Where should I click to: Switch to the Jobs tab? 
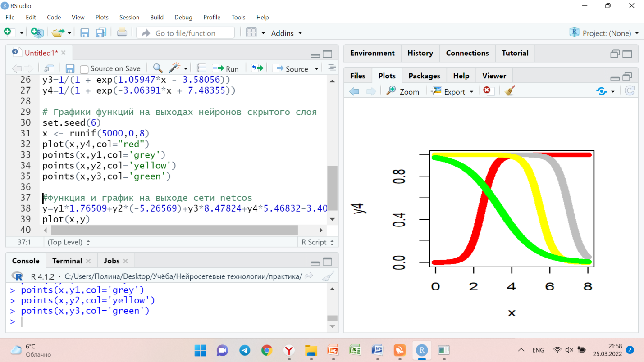point(112,261)
